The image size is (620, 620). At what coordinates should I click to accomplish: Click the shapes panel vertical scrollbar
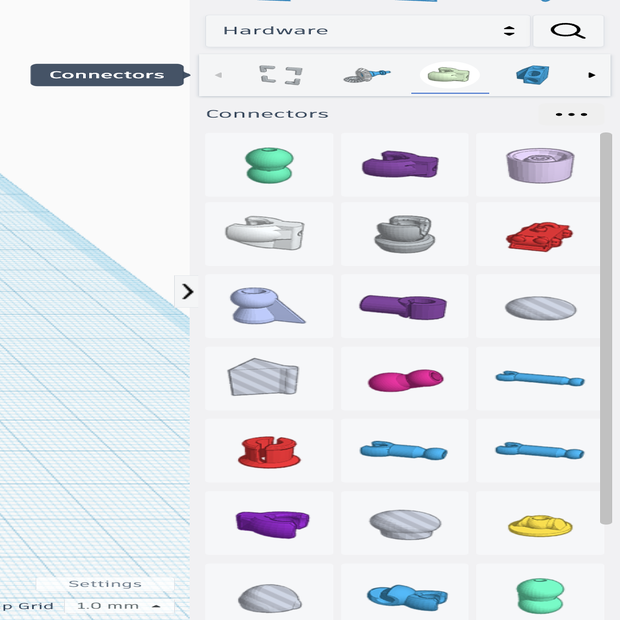coord(605,330)
